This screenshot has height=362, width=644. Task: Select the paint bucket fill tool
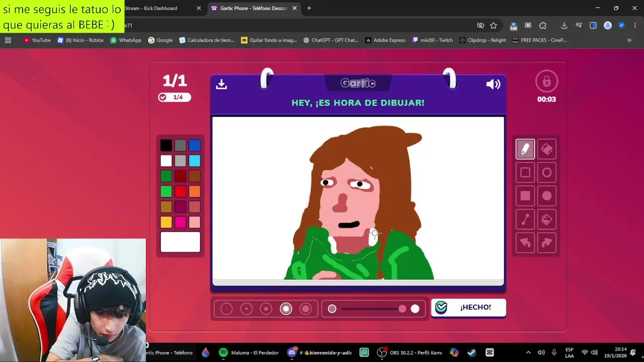point(547,220)
